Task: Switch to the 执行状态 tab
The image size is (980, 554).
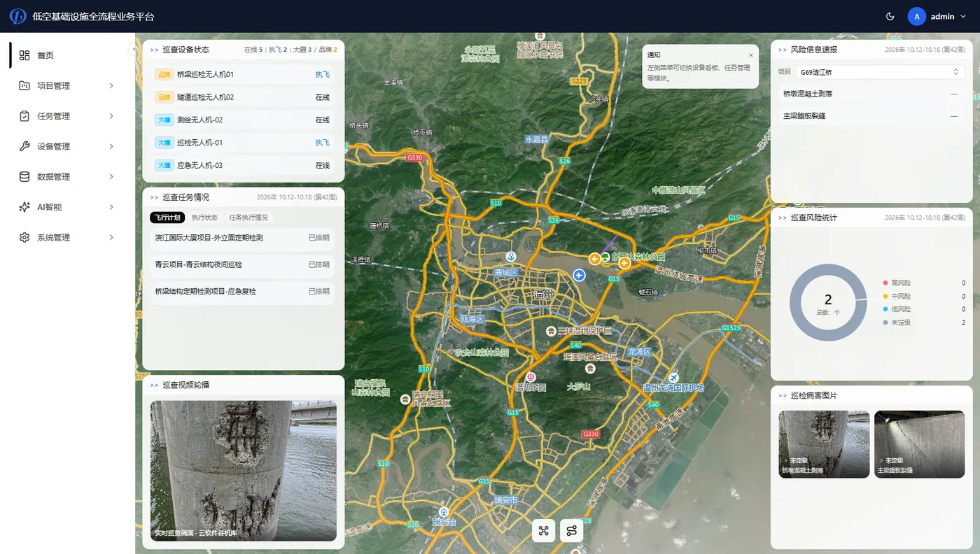Action: [204, 218]
